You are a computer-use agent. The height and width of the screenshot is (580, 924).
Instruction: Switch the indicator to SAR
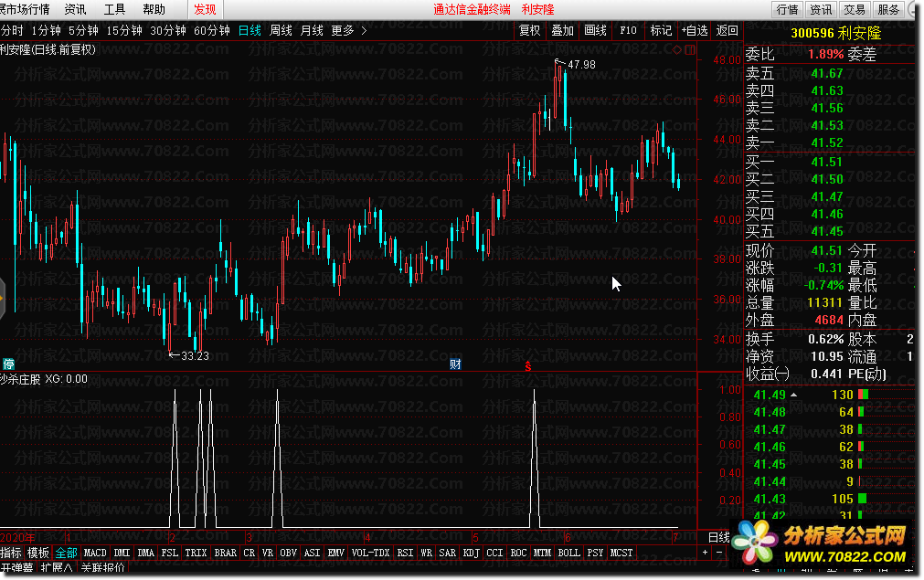(447, 553)
